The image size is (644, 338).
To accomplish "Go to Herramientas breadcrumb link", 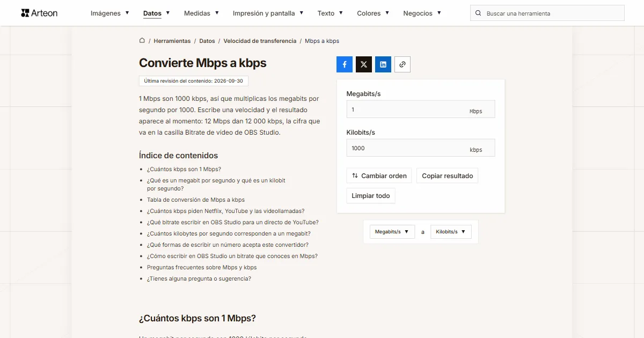I will point(172,41).
